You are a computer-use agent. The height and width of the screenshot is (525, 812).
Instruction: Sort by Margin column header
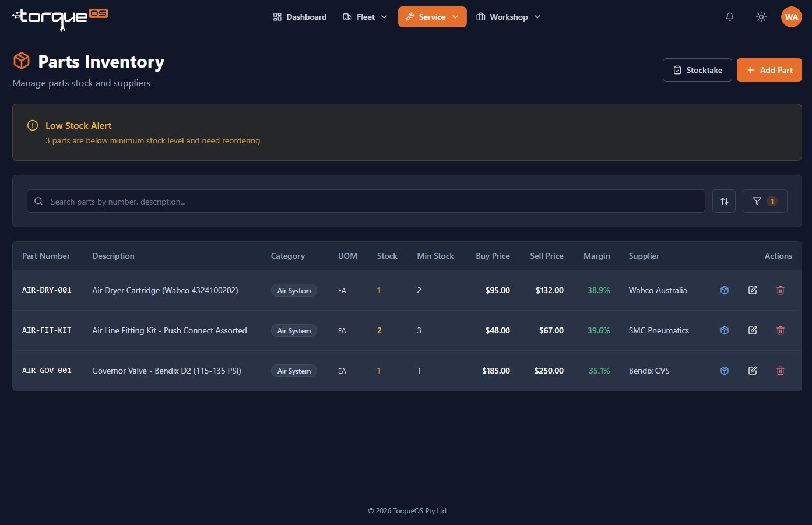(597, 256)
